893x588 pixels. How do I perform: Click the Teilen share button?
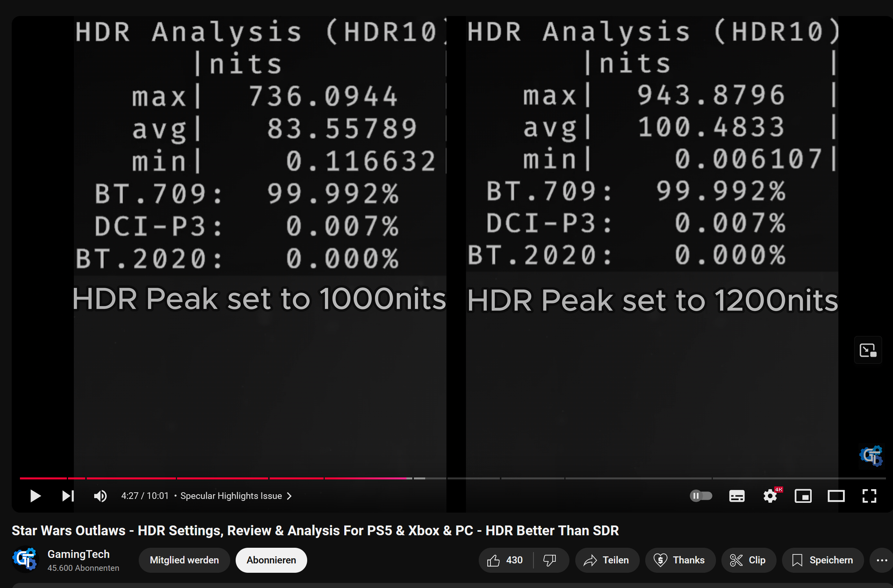click(x=607, y=560)
